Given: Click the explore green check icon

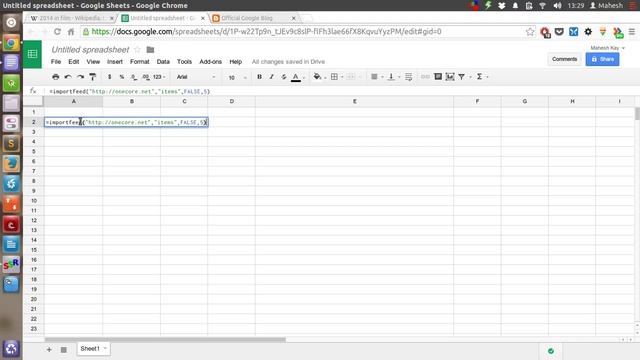Looking at the screenshot, I should (551, 351).
